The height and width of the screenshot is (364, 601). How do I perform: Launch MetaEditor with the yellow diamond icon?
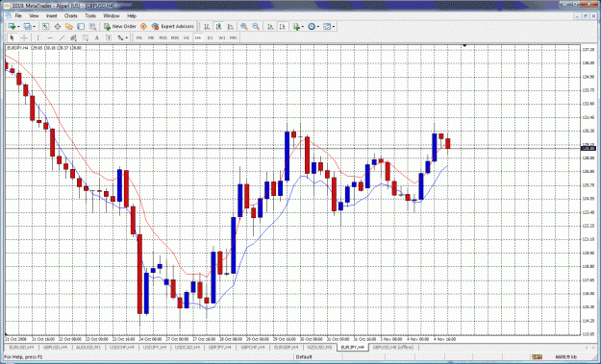click(143, 26)
